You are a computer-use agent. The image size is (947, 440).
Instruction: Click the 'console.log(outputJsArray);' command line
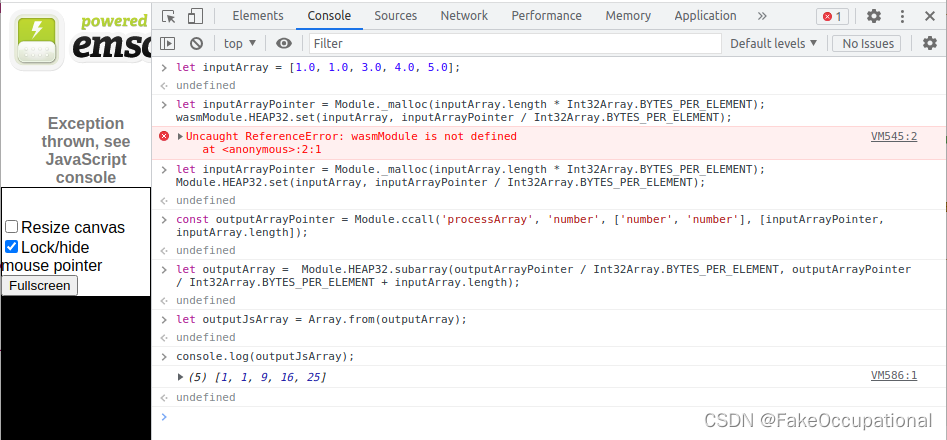pos(265,356)
